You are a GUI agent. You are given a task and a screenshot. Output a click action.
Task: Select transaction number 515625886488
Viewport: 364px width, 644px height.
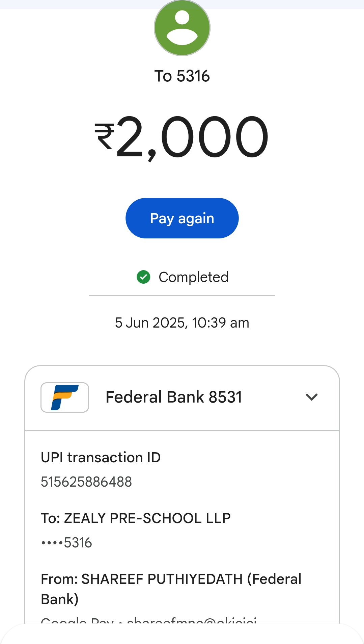(86, 482)
